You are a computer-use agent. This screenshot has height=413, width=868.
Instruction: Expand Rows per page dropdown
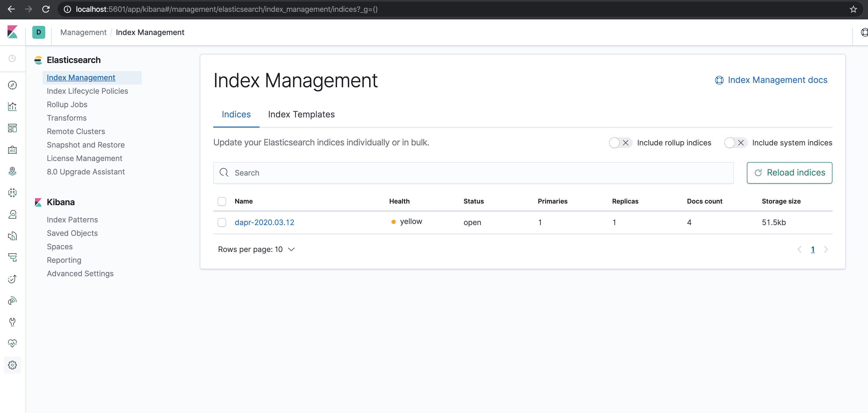coord(256,249)
